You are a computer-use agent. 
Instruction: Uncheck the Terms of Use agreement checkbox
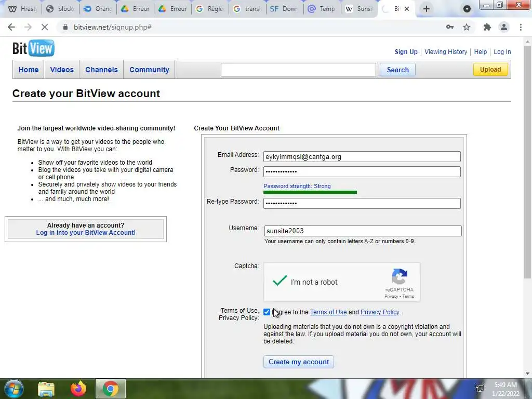pyautogui.click(x=267, y=312)
